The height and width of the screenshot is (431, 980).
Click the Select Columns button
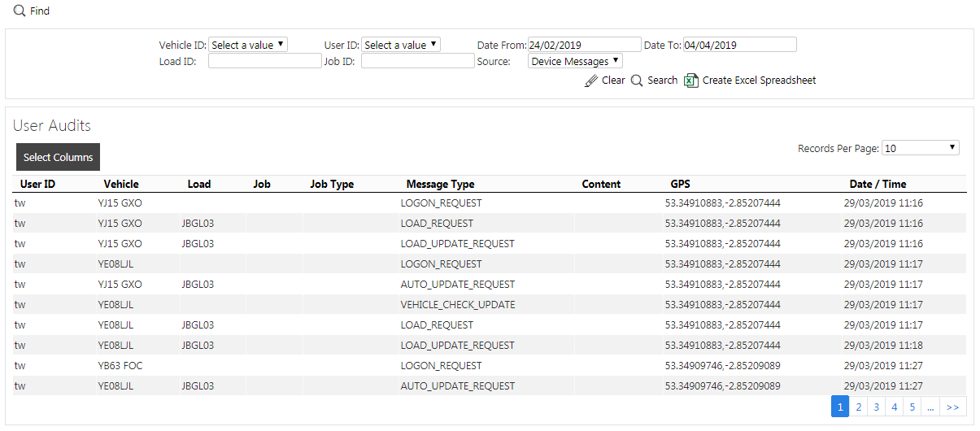[58, 157]
